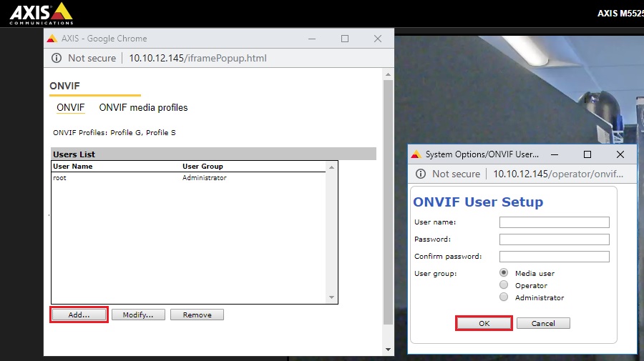644x361 pixels.
Task: Close the ONVIF User Setup popup window
Action: [x=620, y=154]
